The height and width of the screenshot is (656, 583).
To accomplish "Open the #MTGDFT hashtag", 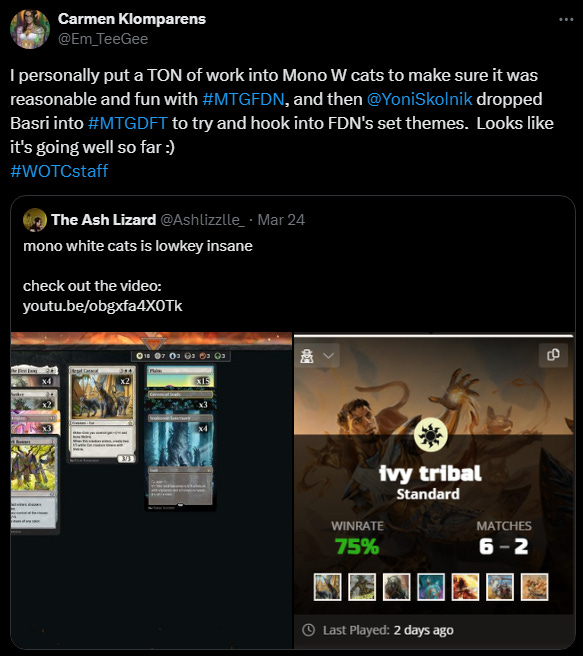I will click(x=128, y=123).
